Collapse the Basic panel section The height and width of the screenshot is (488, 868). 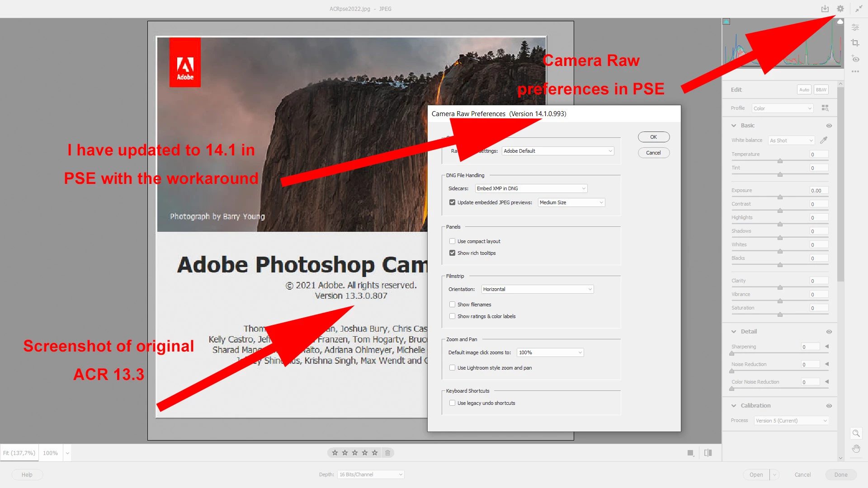[734, 126]
